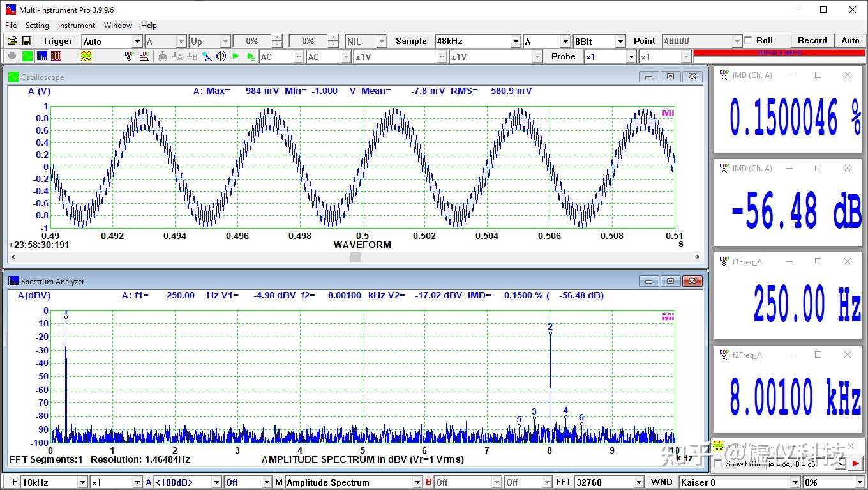Toggle the Show Editor checkbox
Image resolution: width=868 pixels, height=490 pixels.
pyautogui.click(x=718, y=463)
